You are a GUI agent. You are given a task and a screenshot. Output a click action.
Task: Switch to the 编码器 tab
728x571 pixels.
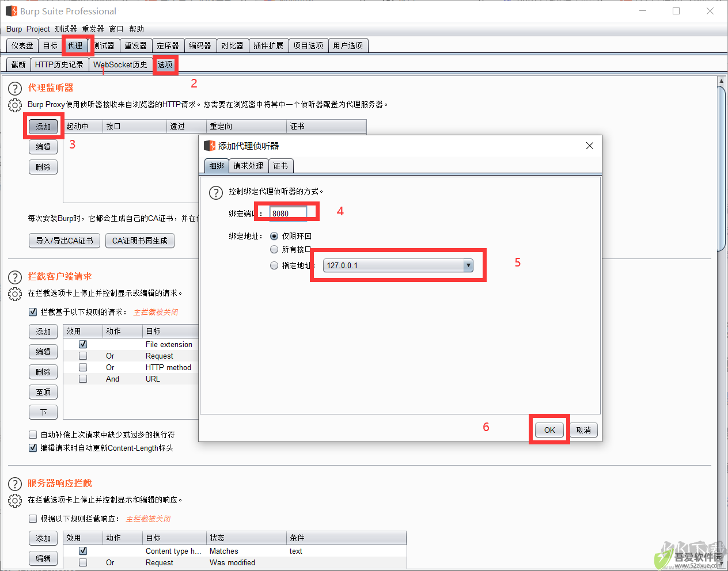(x=200, y=45)
